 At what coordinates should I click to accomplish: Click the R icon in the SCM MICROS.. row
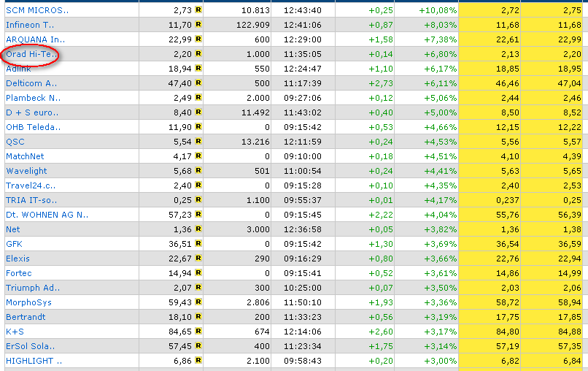[x=198, y=9]
